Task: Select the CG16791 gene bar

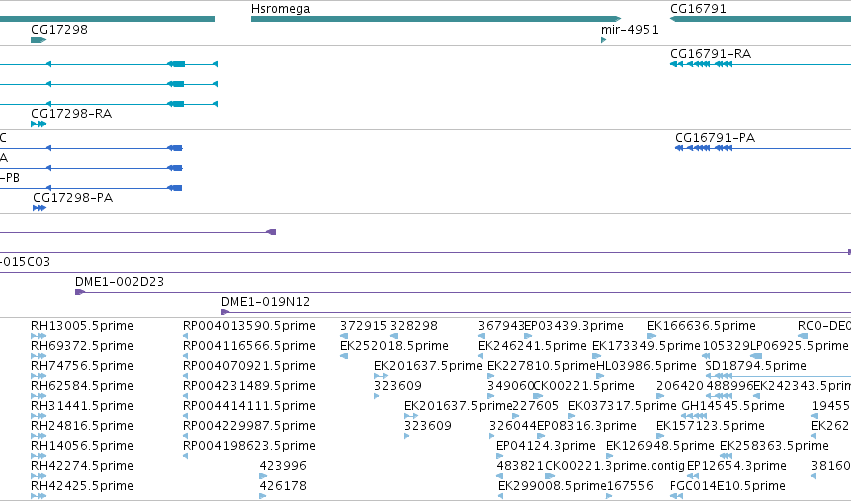Action: 760,19
